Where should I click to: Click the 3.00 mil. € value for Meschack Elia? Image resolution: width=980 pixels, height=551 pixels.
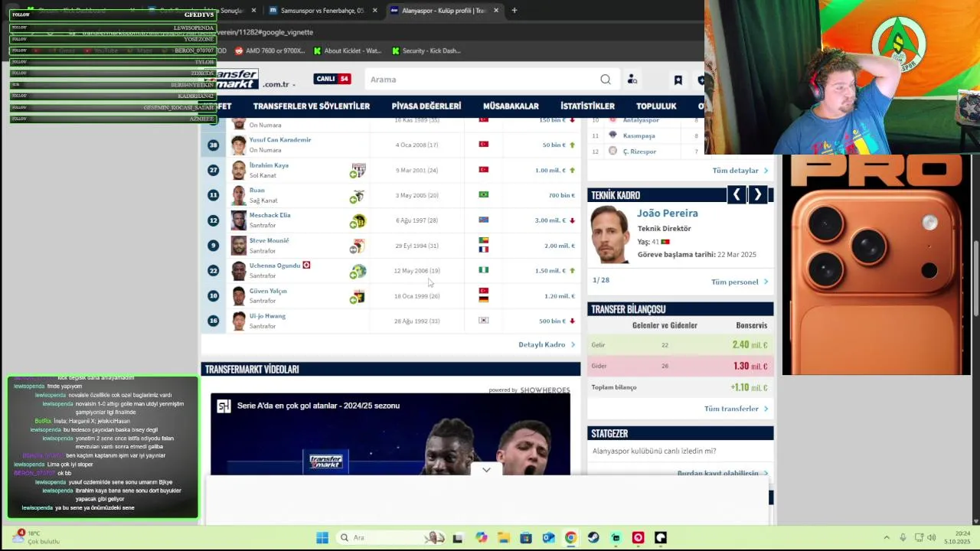coord(550,220)
